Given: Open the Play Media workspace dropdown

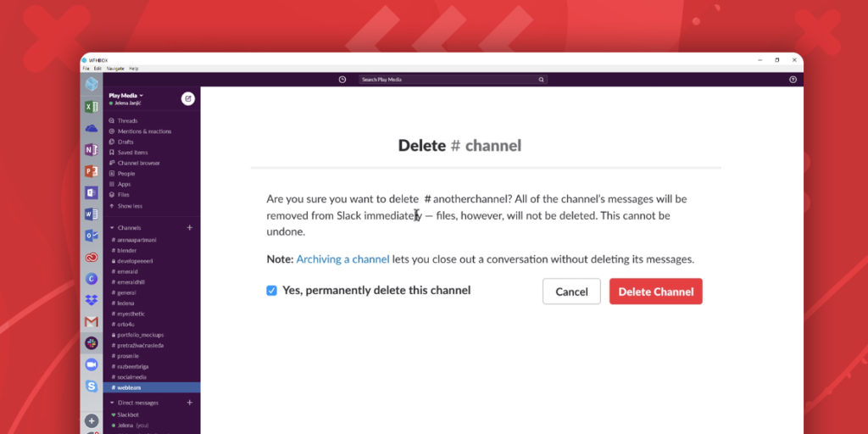Looking at the screenshot, I should point(125,95).
